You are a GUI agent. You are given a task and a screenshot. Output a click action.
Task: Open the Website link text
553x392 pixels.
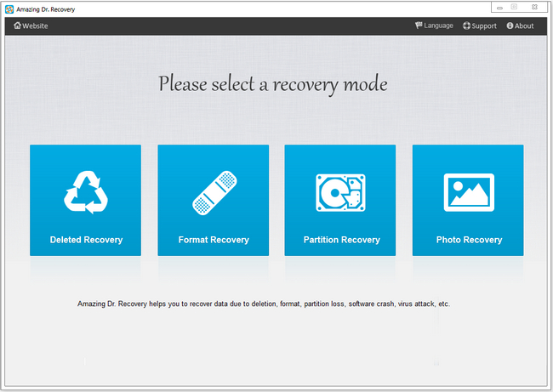pos(35,26)
